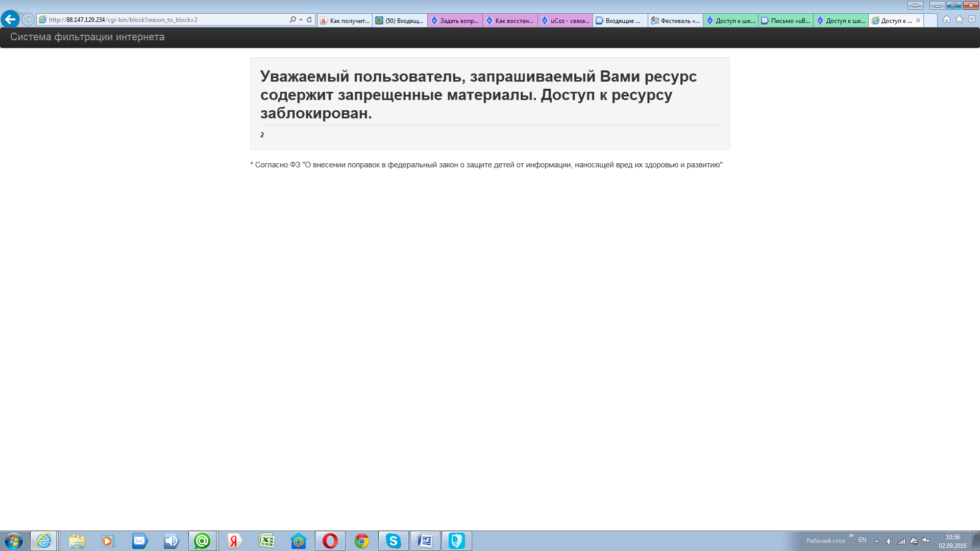Image resolution: width=980 pixels, height=551 pixels.
Task: Launch Google Chrome from taskbar
Action: point(362,541)
